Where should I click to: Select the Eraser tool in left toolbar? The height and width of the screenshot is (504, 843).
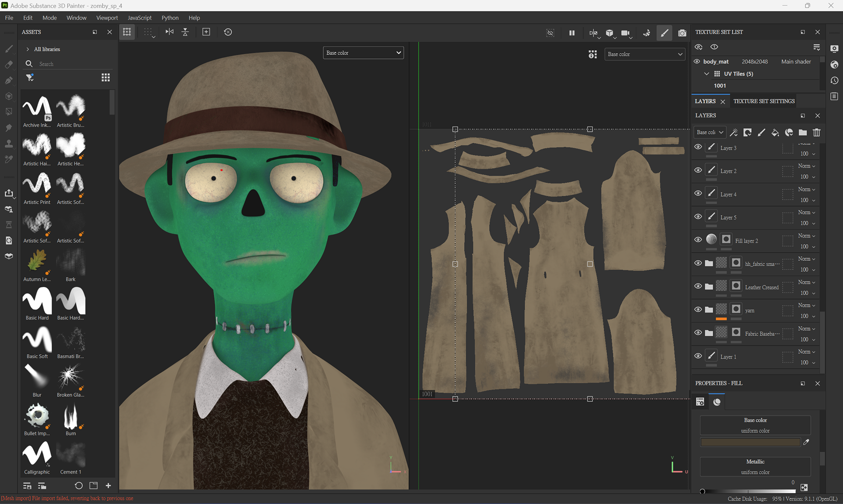point(9,65)
